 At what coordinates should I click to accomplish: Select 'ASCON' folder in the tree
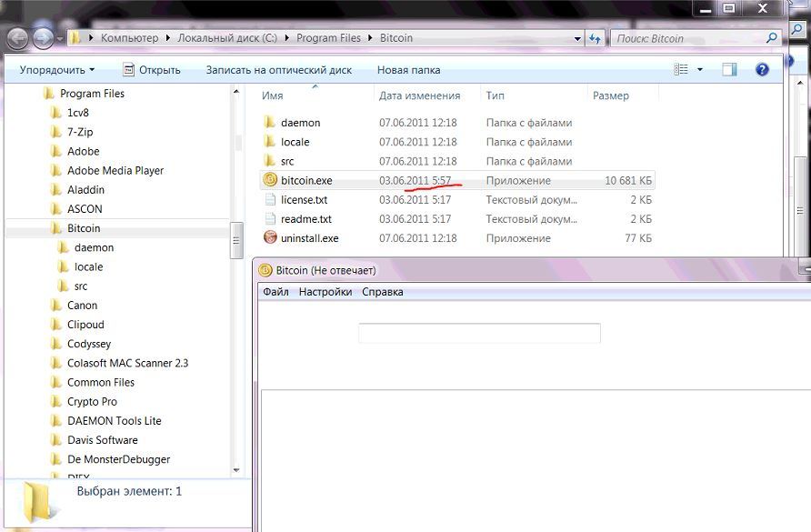pyautogui.click(x=85, y=208)
